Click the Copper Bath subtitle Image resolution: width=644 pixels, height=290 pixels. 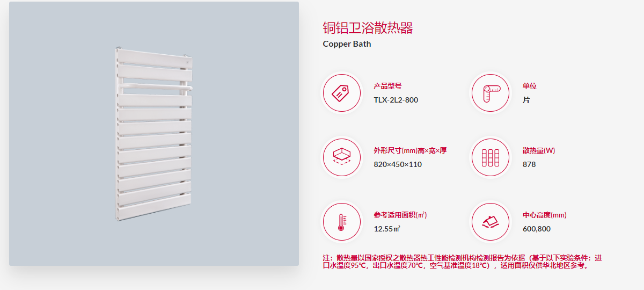(x=347, y=44)
